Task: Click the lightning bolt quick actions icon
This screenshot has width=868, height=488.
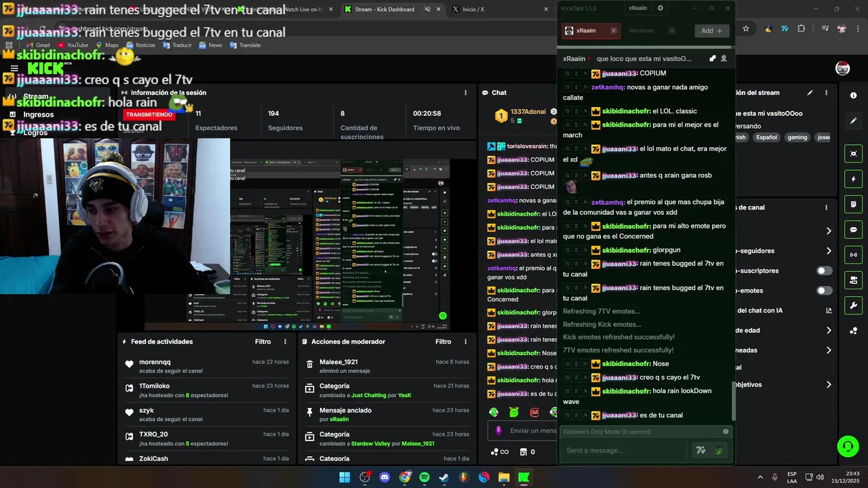Action: [853, 179]
